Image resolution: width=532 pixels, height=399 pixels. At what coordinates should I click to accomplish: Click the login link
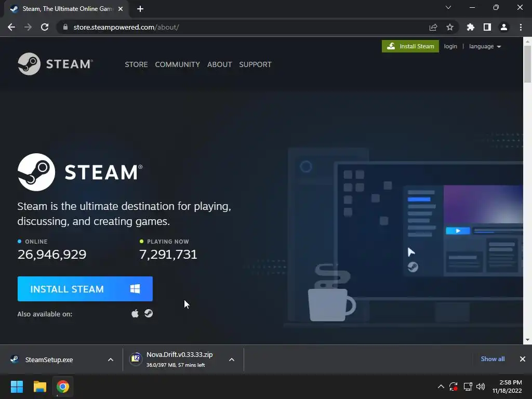[450, 46]
